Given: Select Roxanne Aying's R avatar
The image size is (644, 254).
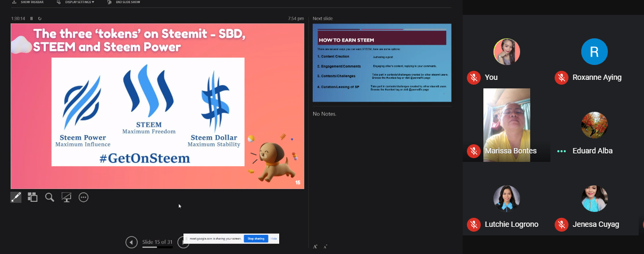Looking at the screenshot, I should point(595,52).
